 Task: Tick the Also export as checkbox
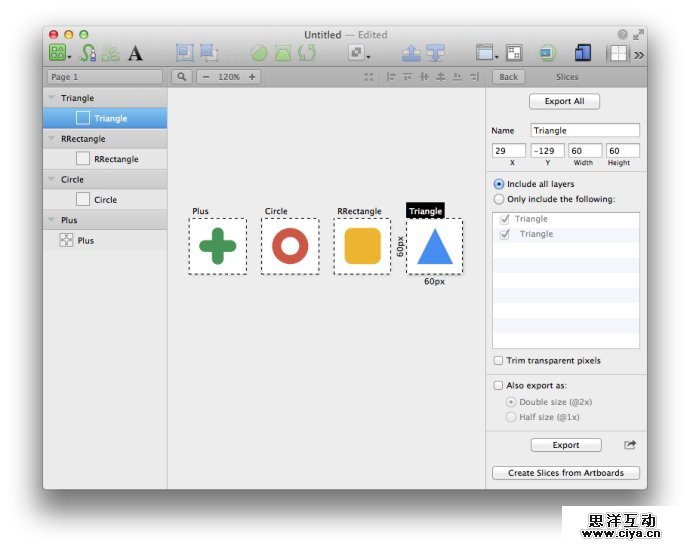pyautogui.click(x=498, y=385)
